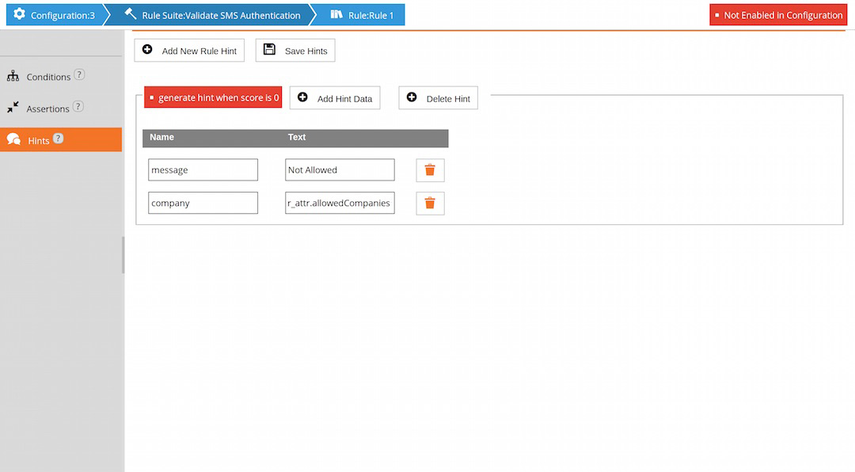This screenshot has height=472, width=855.
Task: Select the Hints section
Action: tap(61, 140)
